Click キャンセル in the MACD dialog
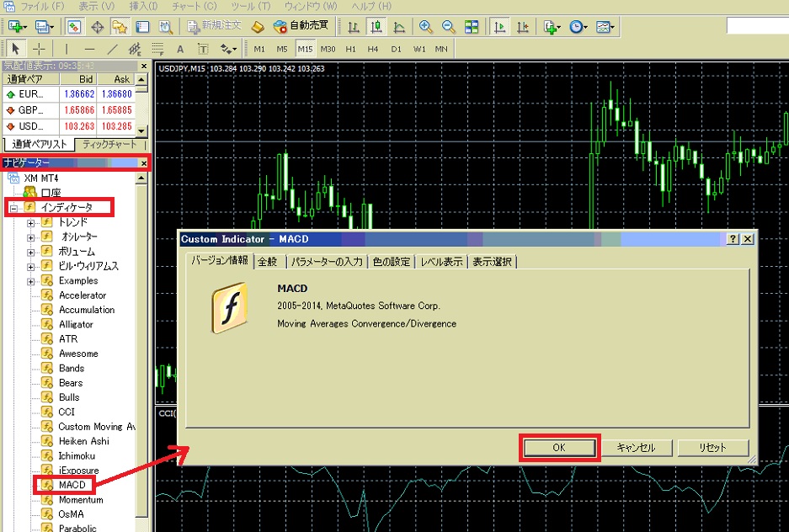789x532 pixels. 636,448
